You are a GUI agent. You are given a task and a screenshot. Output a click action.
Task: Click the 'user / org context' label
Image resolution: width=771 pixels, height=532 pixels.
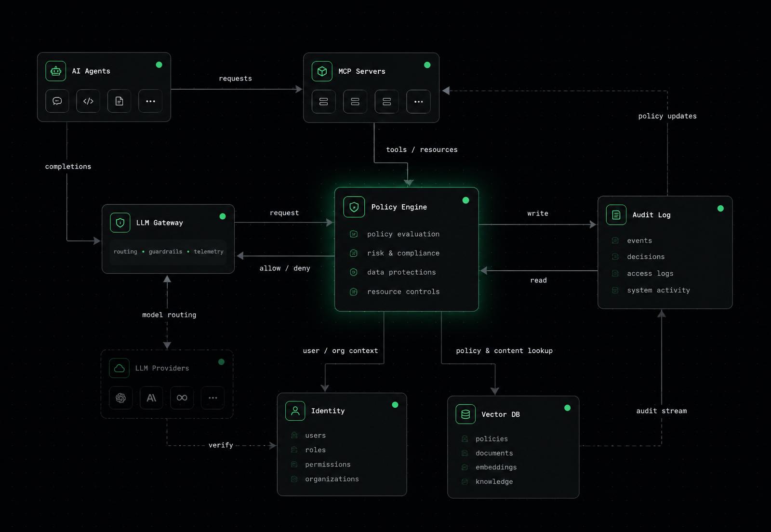pyautogui.click(x=340, y=351)
